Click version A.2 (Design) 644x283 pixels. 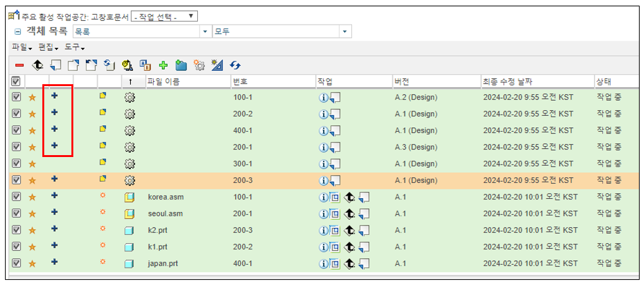pos(416,97)
